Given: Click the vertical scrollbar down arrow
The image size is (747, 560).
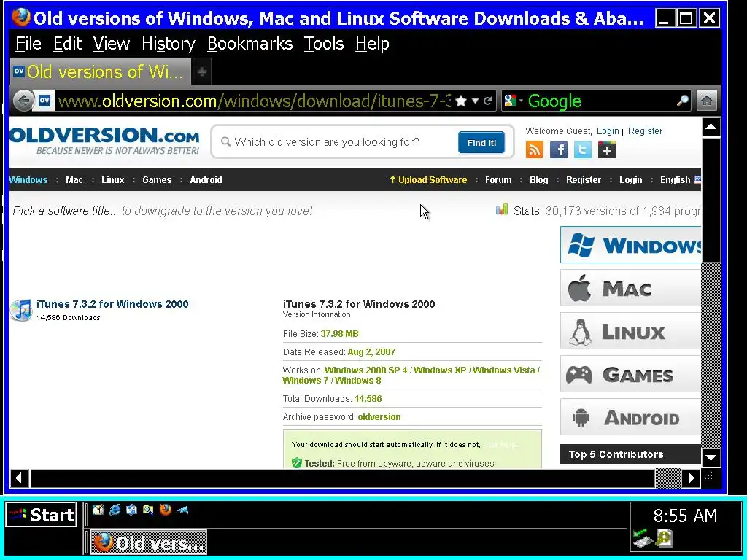Looking at the screenshot, I should click(x=711, y=458).
